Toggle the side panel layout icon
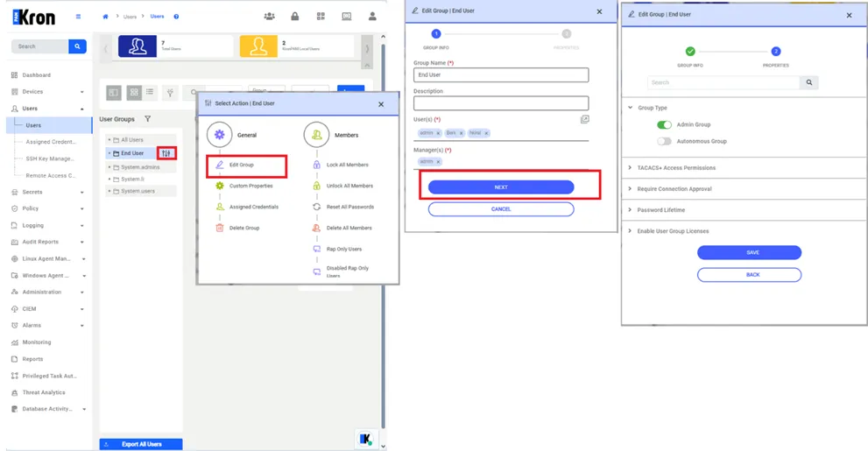 tap(114, 93)
